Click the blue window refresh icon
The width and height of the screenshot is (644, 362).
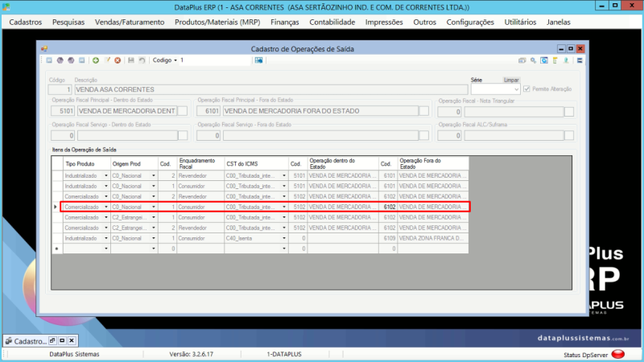click(x=544, y=60)
